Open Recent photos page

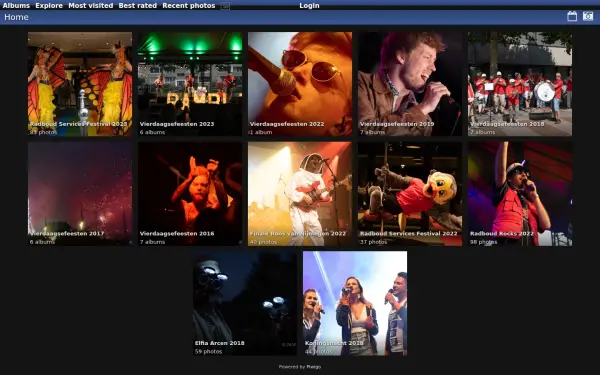[189, 6]
